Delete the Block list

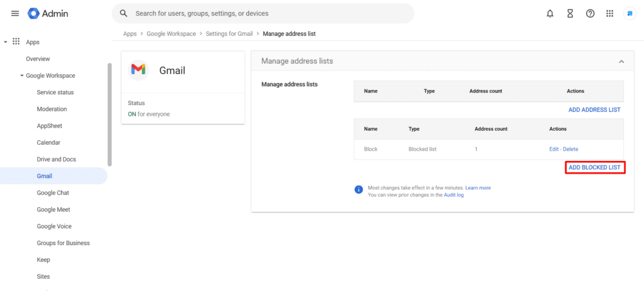570,149
